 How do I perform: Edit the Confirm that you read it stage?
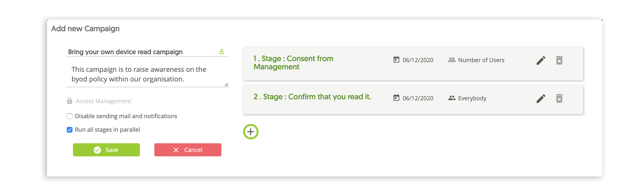coord(541,98)
